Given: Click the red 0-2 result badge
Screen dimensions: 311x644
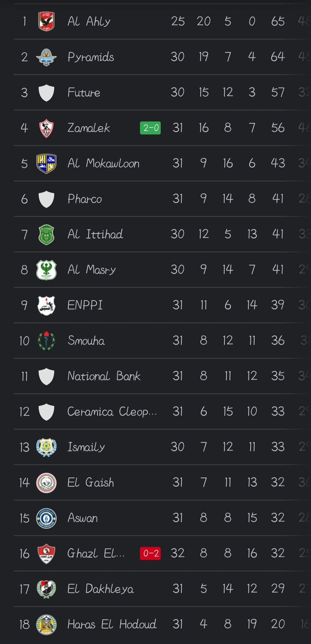Looking at the screenshot, I should point(150,553).
